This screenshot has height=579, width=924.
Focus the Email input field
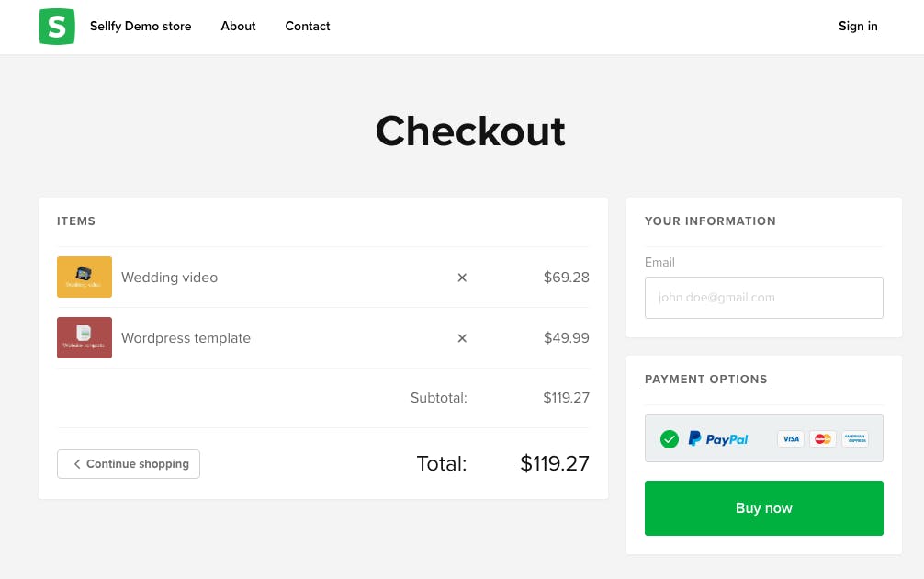(763, 298)
